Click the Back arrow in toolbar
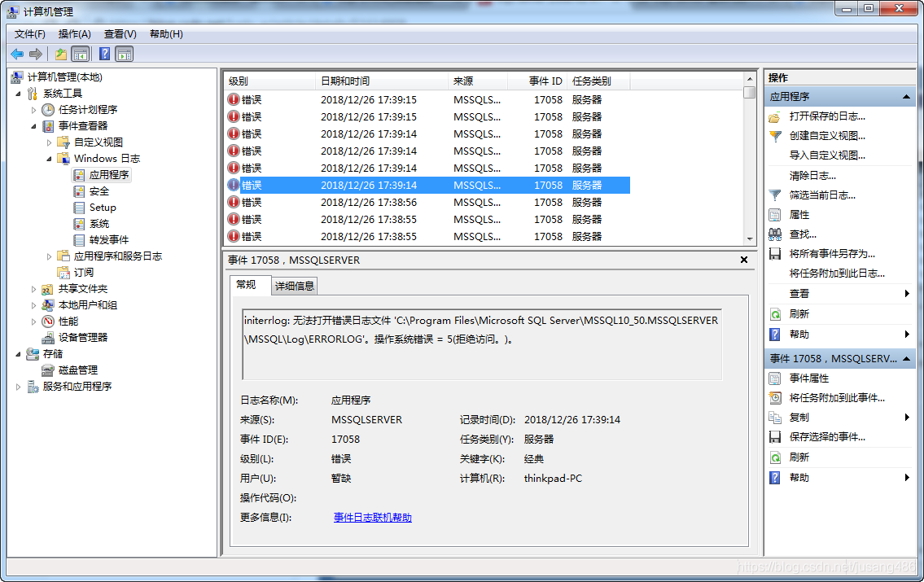Screen dimensions: 924x582 (x=17, y=55)
